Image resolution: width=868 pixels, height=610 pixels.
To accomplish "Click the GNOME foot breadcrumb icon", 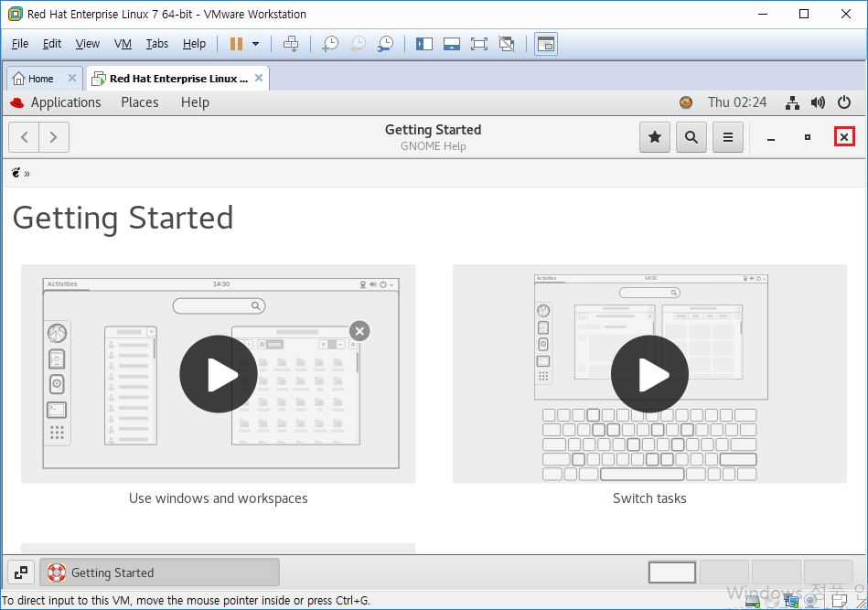I will coord(16,173).
